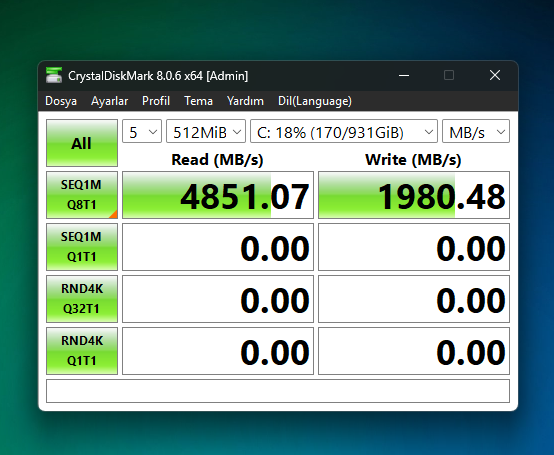The width and height of the screenshot is (554, 455).
Task: Click the RND4K Q1T1 read value 0.00
Action: point(218,351)
